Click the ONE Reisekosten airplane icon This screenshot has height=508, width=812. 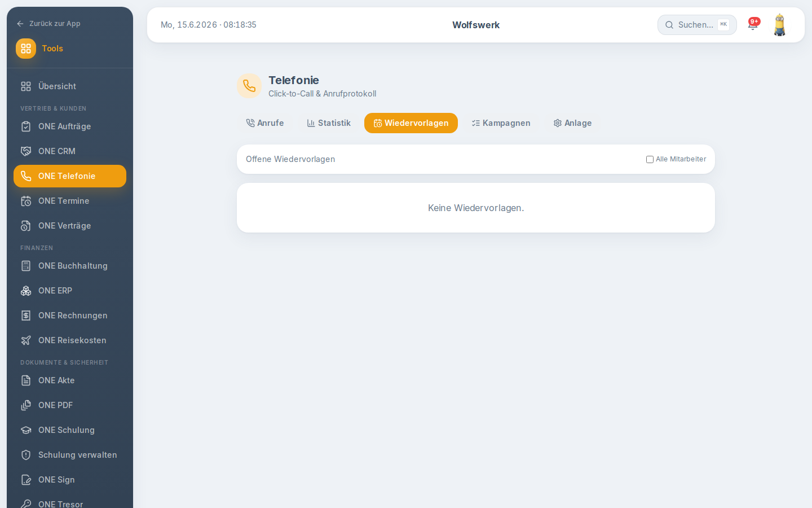26,340
